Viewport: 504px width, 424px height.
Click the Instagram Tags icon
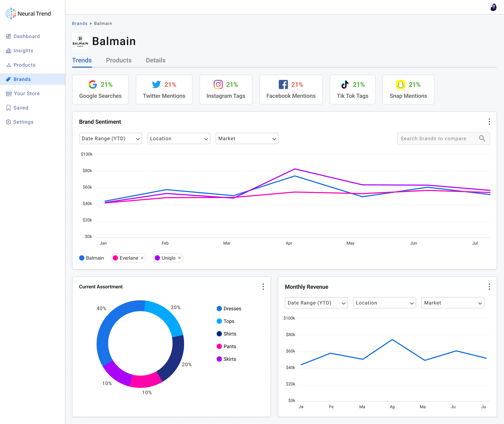click(x=218, y=85)
